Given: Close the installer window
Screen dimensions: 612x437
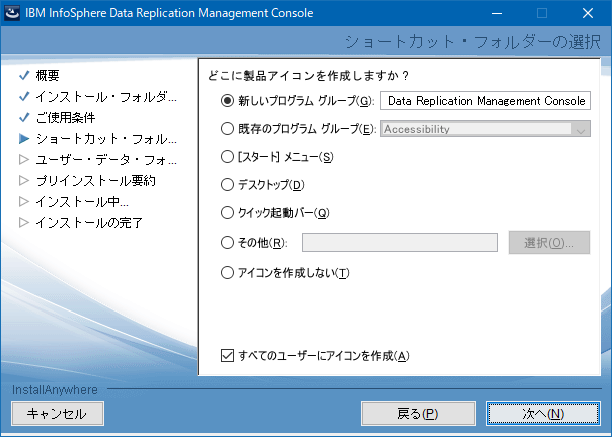Looking at the screenshot, I should click(x=588, y=13).
